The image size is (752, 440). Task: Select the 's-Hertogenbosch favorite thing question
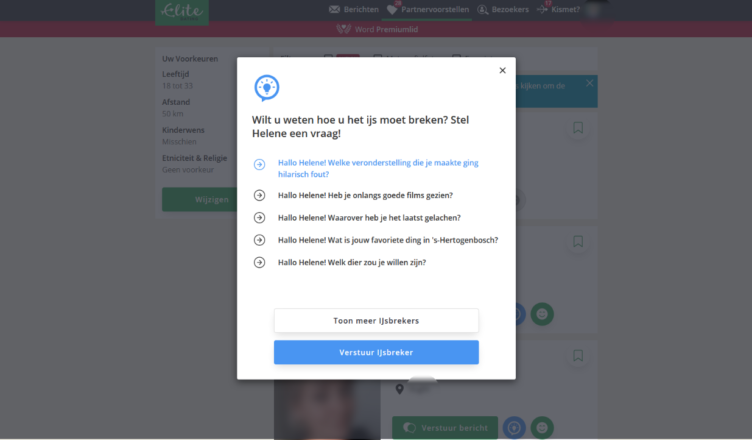[x=388, y=240]
